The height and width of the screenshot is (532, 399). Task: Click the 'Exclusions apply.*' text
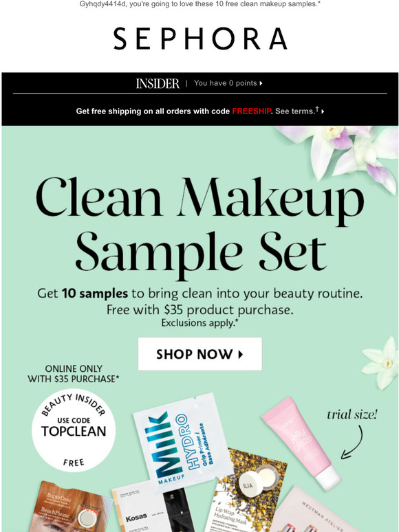[199, 322]
